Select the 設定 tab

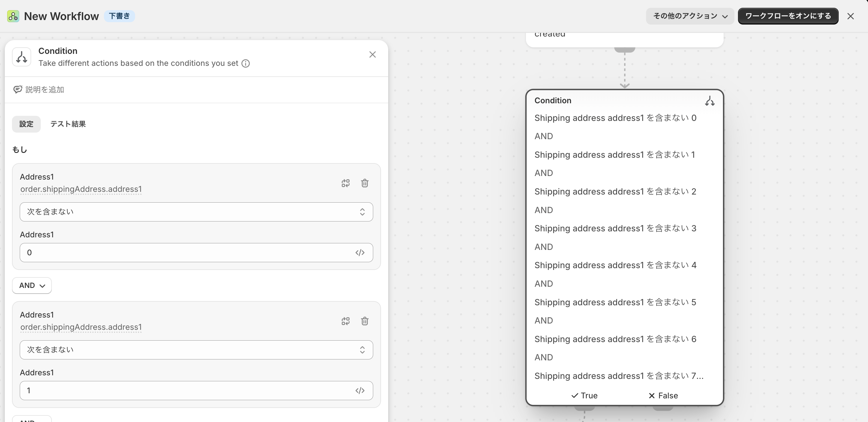click(26, 124)
